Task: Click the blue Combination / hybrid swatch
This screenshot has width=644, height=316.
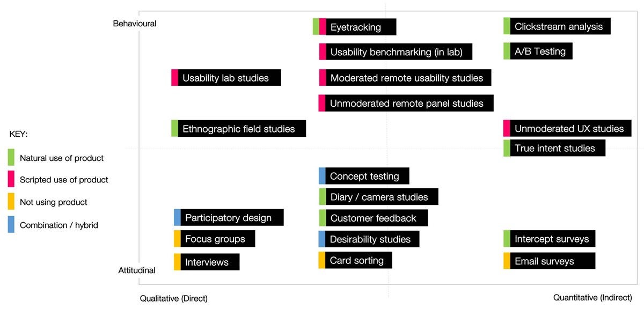Action: [11, 225]
